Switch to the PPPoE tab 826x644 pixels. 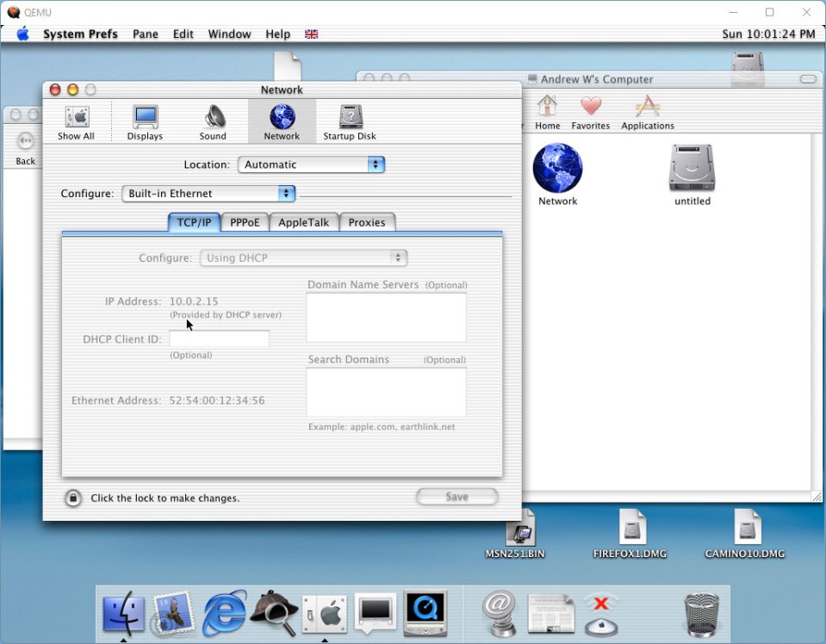click(245, 222)
